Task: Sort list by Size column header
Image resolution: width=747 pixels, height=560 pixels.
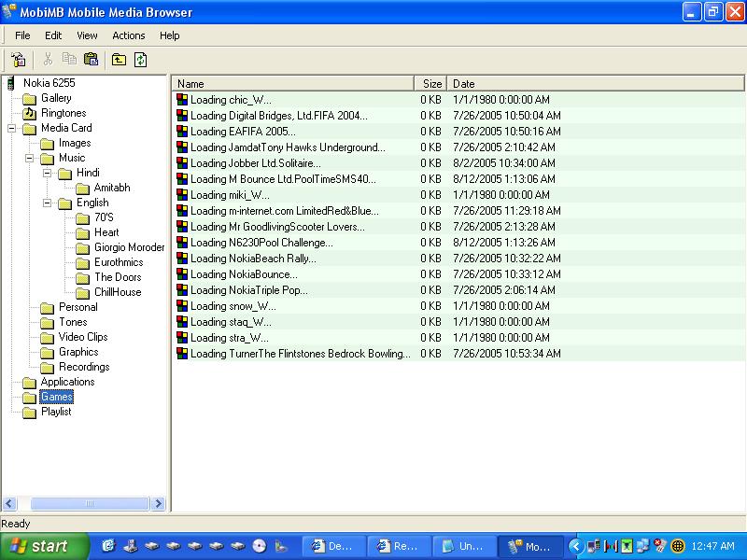Action: click(430, 84)
